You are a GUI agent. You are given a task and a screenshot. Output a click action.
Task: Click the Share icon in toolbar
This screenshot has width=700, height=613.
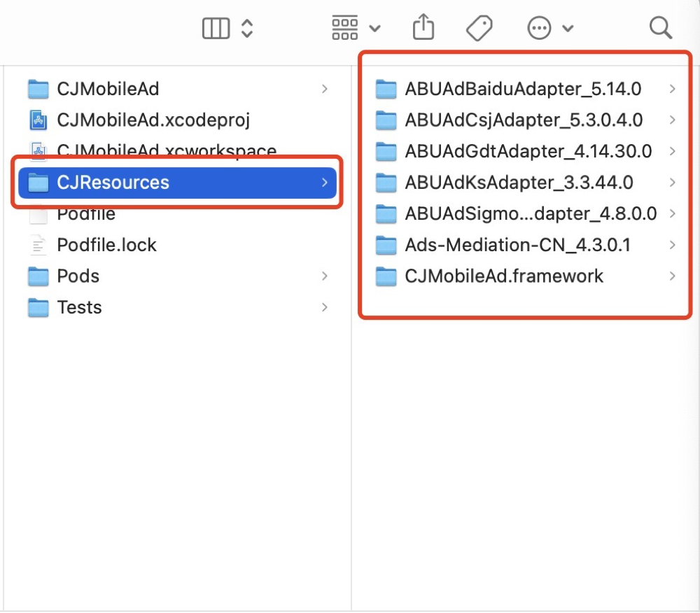pyautogui.click(x=423, y=28)
